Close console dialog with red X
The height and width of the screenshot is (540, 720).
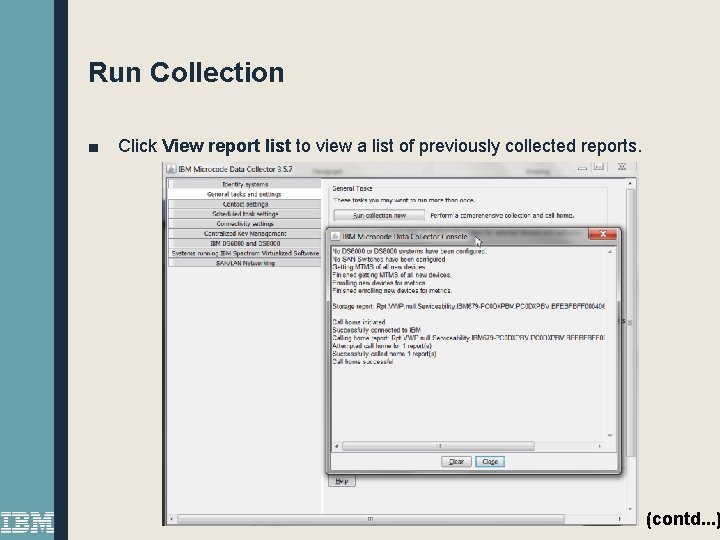603,234
